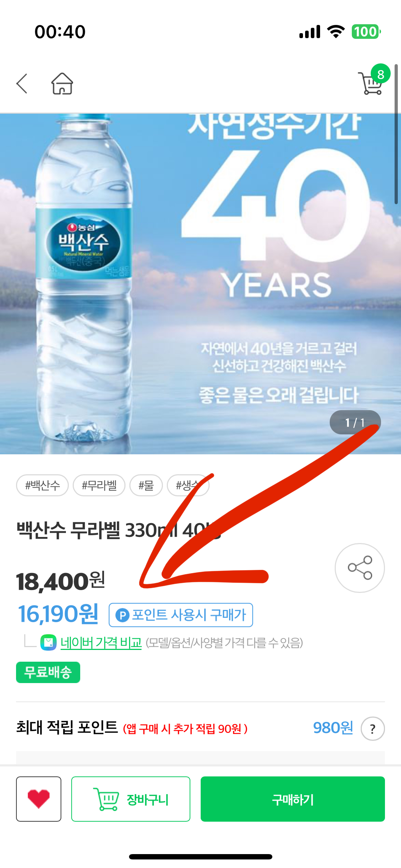Open the 네이버 가격 비교 link
Image resolution: width=401 pixels, height=868 pixels.
tap(101, 642)
